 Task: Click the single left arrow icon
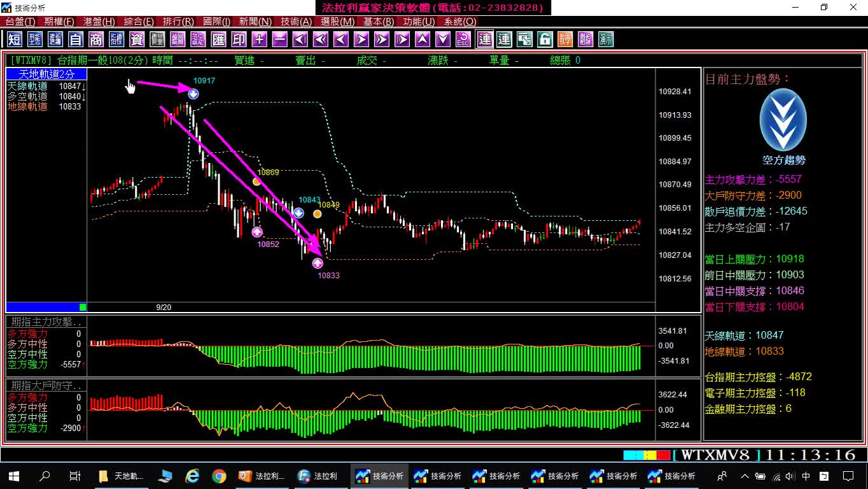coord(340,39)
